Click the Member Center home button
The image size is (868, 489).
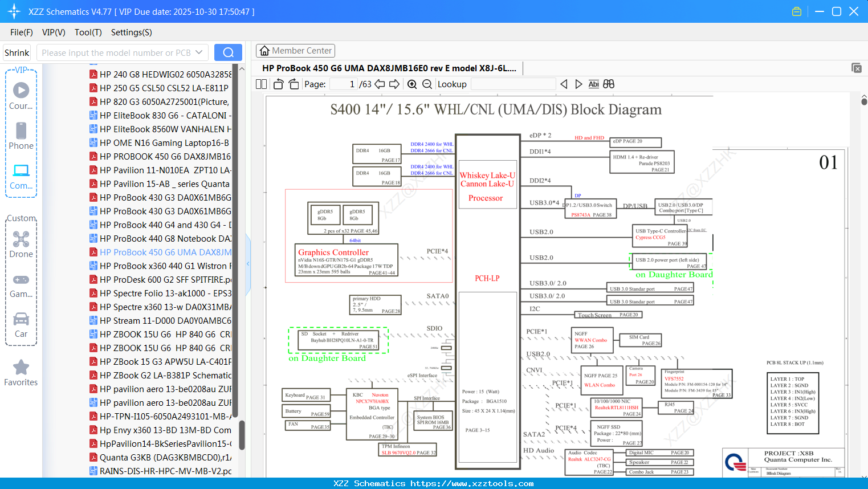coord(295,51)
